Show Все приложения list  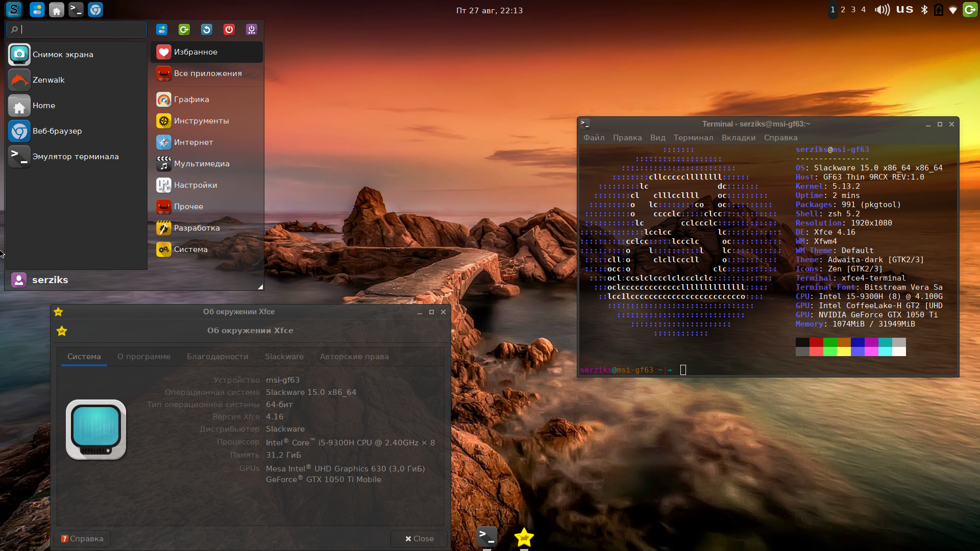(207, 73)
